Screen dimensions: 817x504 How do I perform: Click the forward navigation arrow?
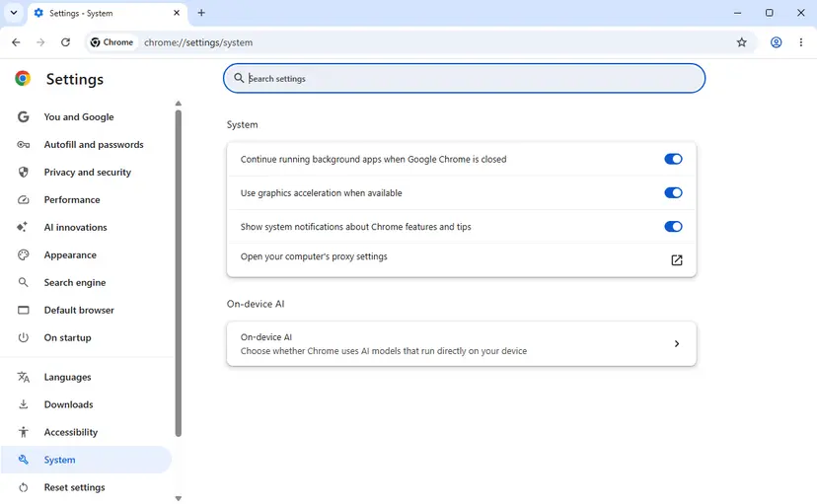[40, 42]
